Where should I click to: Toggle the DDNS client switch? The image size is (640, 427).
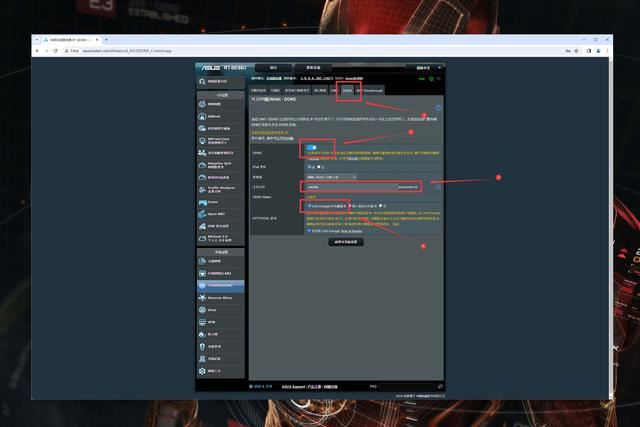coord(312,148)
